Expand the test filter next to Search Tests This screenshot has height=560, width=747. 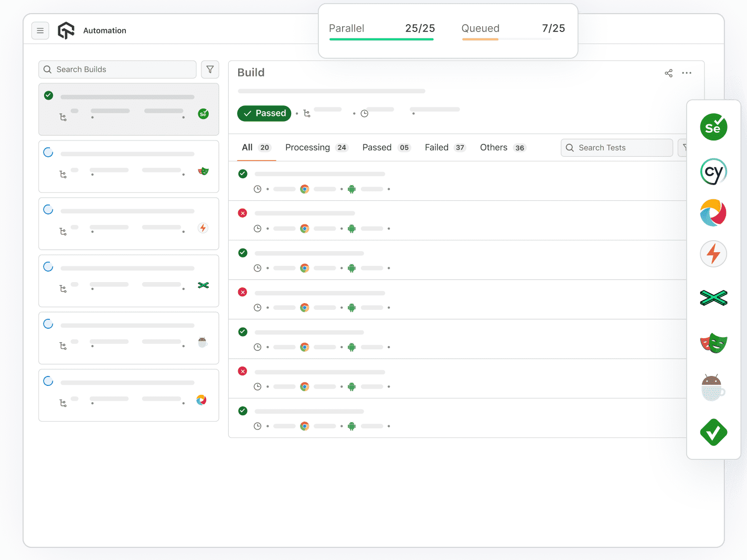click(683, 148)
